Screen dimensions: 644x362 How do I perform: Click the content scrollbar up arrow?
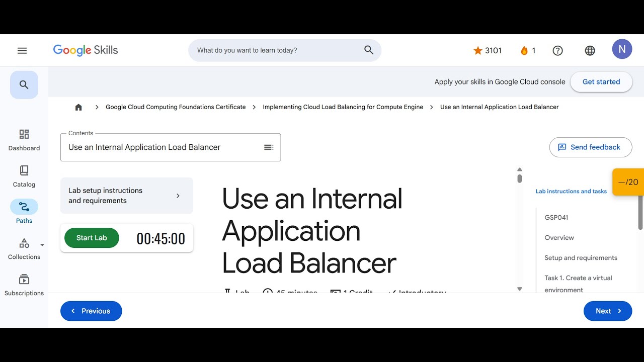520,169
